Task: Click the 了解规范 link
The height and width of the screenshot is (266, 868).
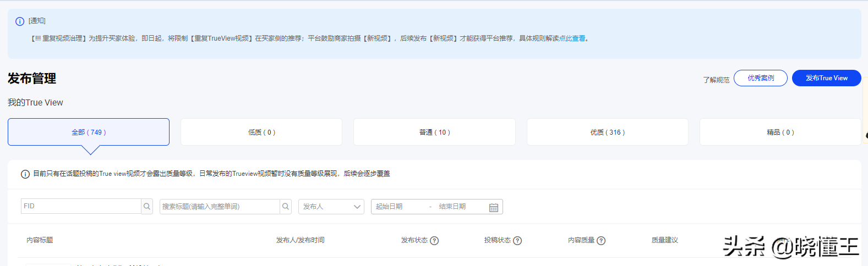Action: click(716, 80)
